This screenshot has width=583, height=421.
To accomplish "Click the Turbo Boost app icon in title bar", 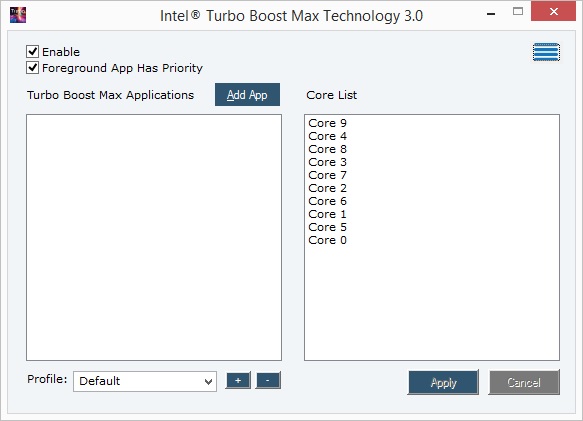I will [18, 15].
